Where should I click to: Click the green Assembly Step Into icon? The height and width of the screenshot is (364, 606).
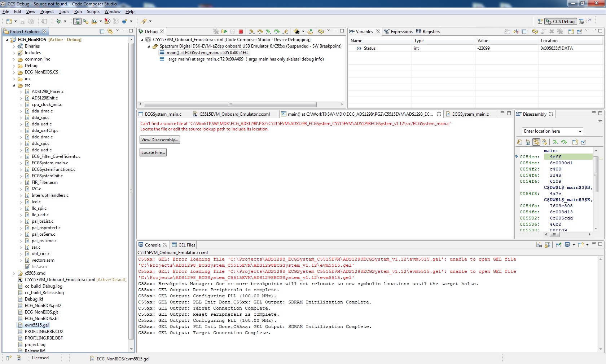(x=268, y=32)
